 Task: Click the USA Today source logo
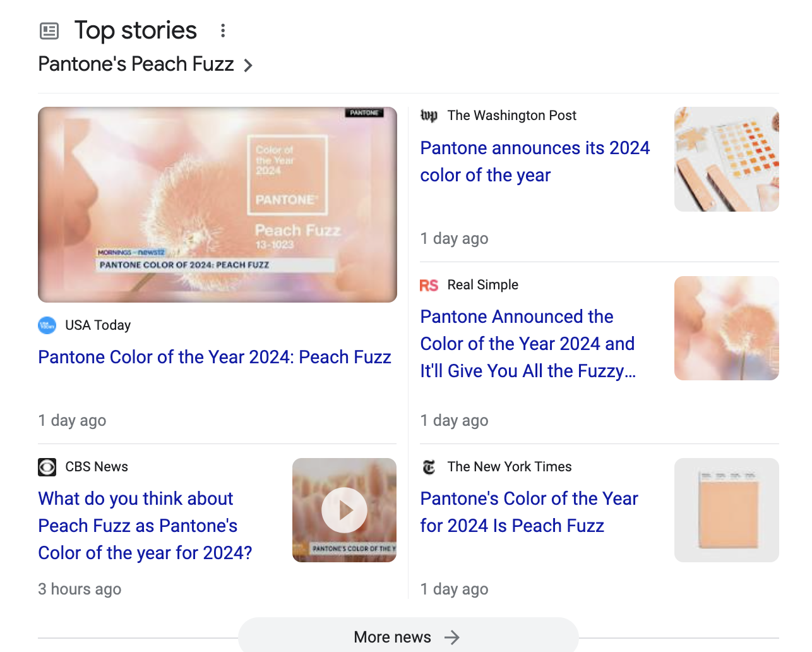click(x=47, y=325)
